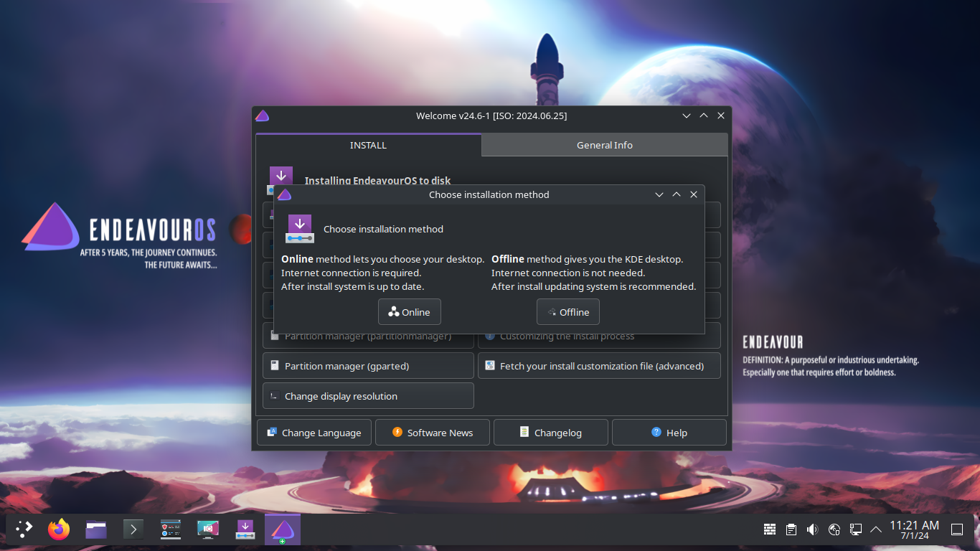Click the teal monitor-with-camera taskbar icon

click(208, 529)
